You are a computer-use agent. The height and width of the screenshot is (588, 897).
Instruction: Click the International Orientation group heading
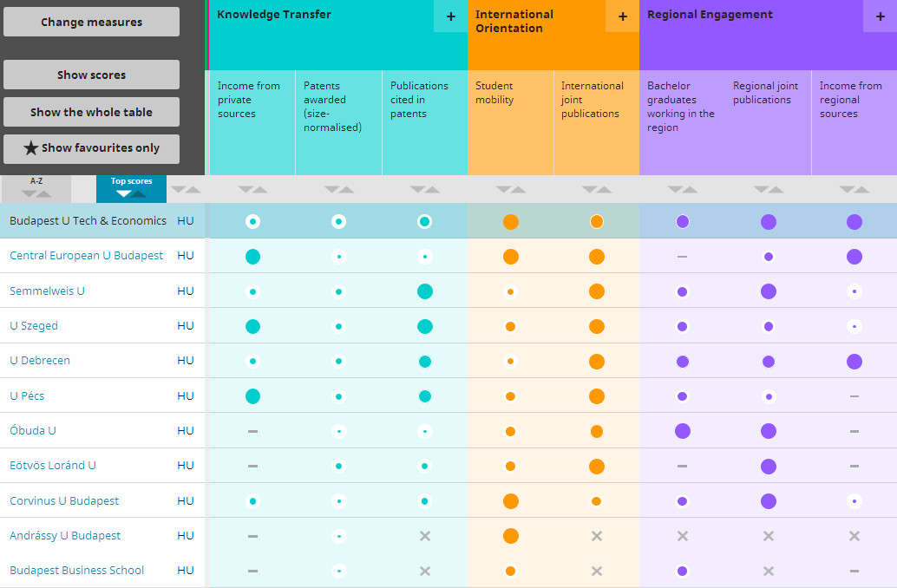tap(514, 21)
